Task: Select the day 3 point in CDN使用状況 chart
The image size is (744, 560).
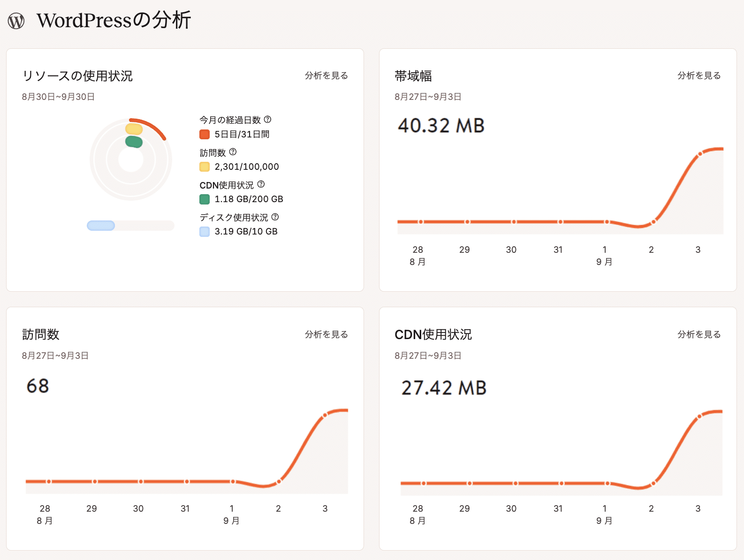Action: [699, 416]
